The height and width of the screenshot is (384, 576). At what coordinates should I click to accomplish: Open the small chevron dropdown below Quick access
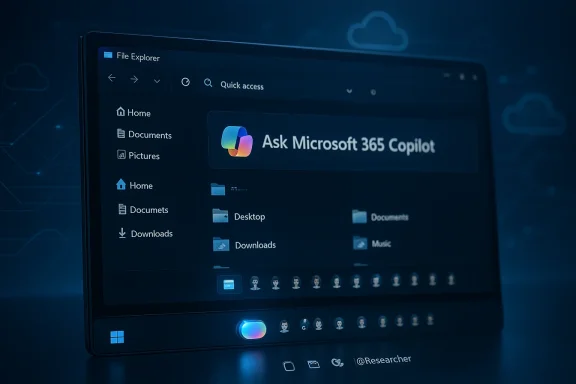(x=349, y=91)
